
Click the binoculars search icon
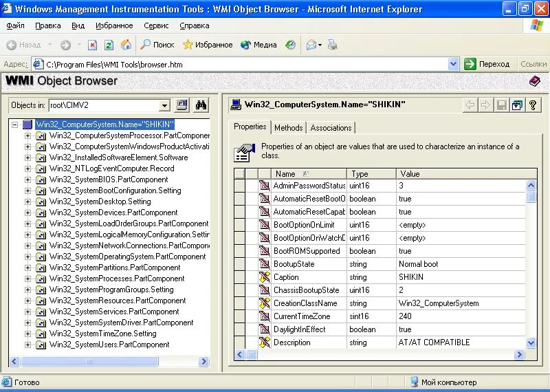[x=201, y=105]
